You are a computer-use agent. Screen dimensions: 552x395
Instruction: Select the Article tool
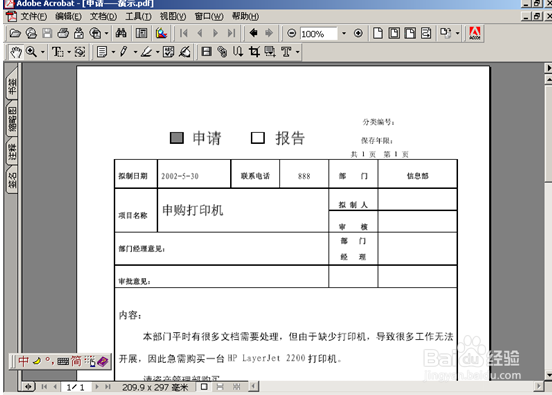click(238, 52)
